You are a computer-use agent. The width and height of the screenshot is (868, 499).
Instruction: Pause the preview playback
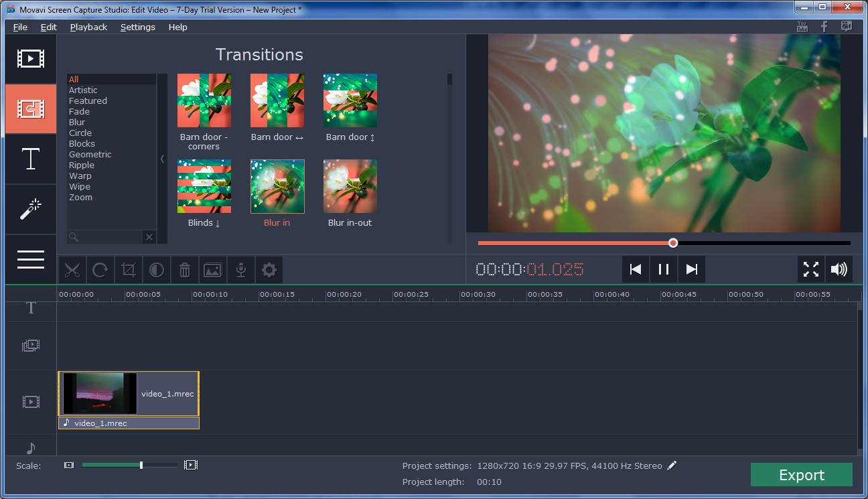tap(664, 269)
